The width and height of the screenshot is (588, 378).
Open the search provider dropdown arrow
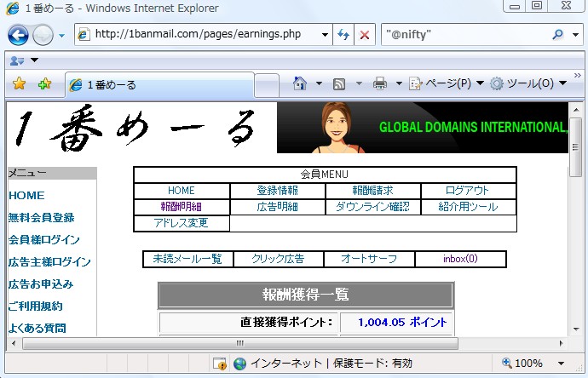coord(575,34)
